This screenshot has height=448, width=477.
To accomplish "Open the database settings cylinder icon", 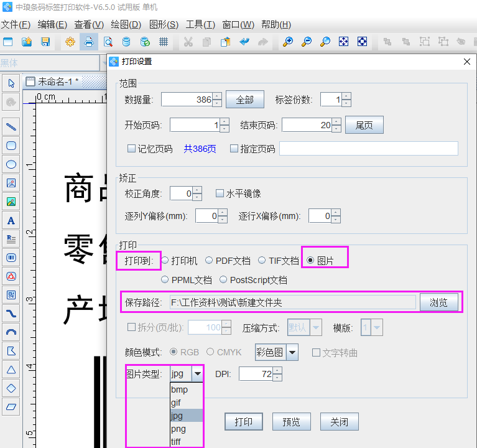I will click(126, 42).
